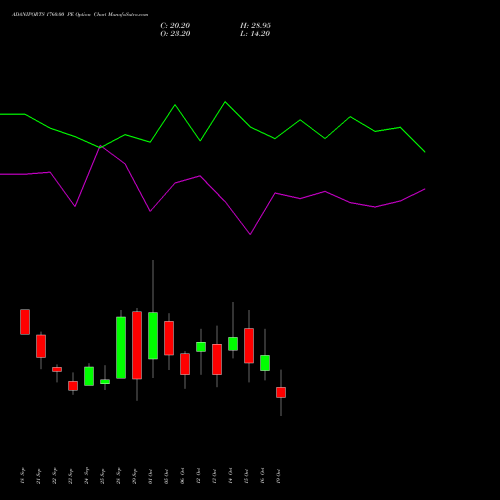Click the purple indicator line's lowest trough
This screenshot has height=500, width=500.
pyautogui.click(x=250, y=234)
